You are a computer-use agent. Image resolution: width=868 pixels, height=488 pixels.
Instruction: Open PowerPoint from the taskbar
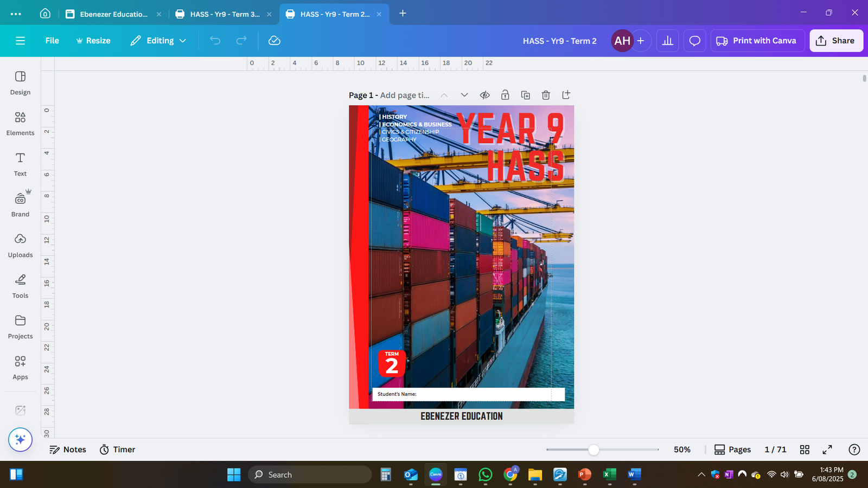(x=584, y=474)
